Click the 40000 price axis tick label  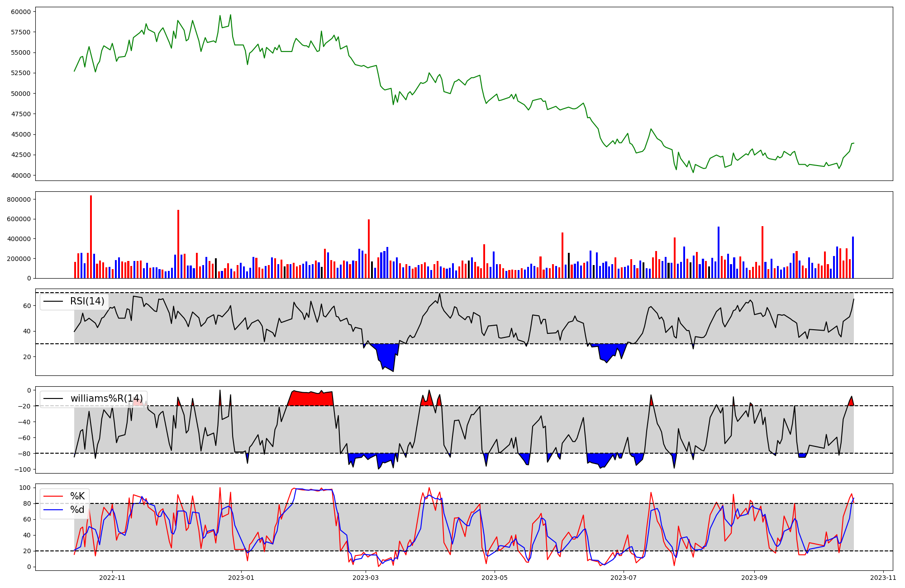tap(20, 175)
